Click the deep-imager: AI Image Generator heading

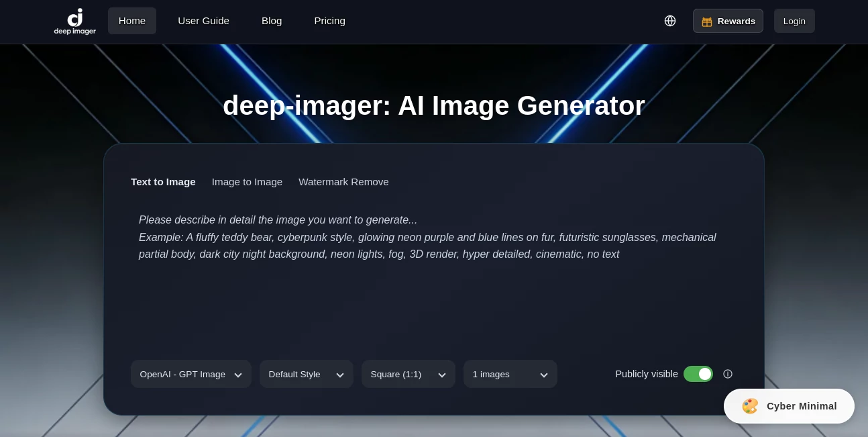434,105
